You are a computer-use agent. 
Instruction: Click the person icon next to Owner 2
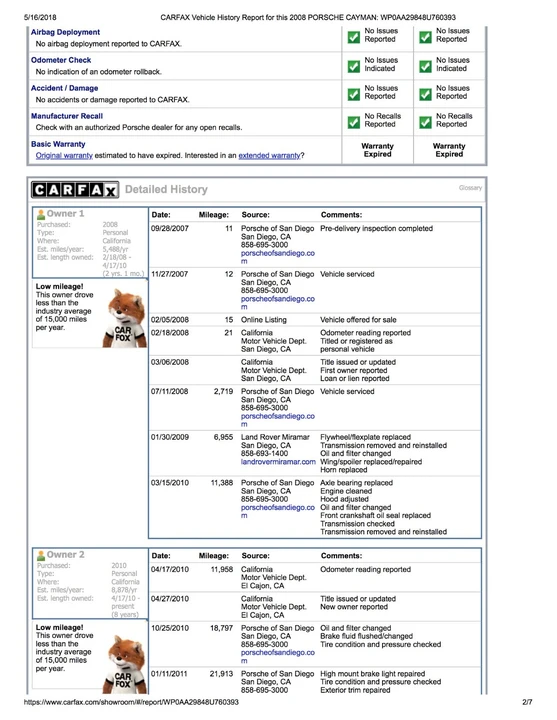tap(41, 555)
